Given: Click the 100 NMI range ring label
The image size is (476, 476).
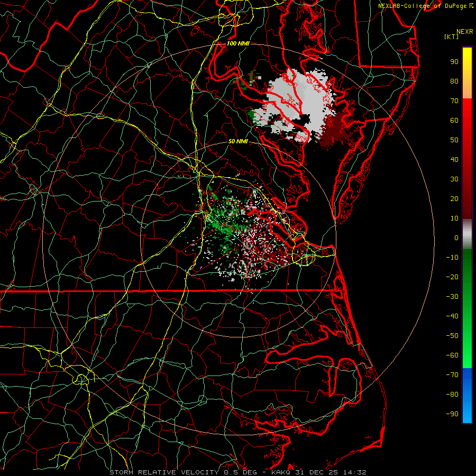Looking at the screenshot, I should pos(238,43).
